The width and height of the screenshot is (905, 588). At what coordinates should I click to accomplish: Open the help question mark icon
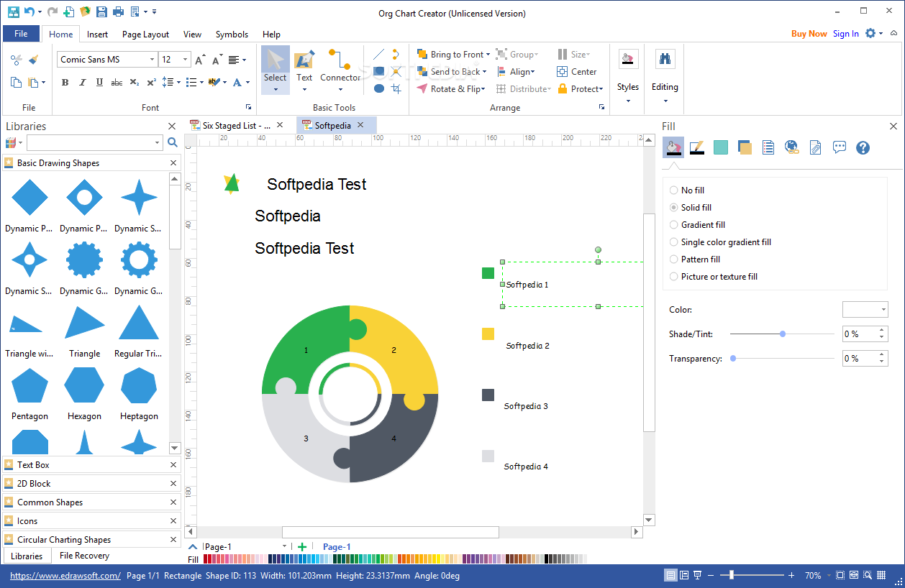pyautogui.click(x=863, y=147)
